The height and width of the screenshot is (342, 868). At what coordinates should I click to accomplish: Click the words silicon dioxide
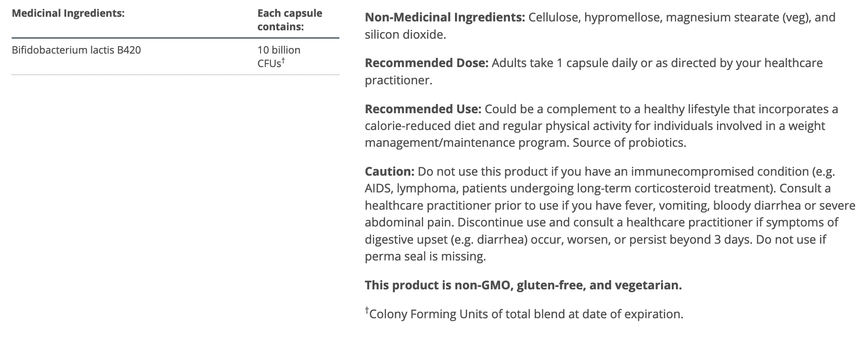point(404,35)
